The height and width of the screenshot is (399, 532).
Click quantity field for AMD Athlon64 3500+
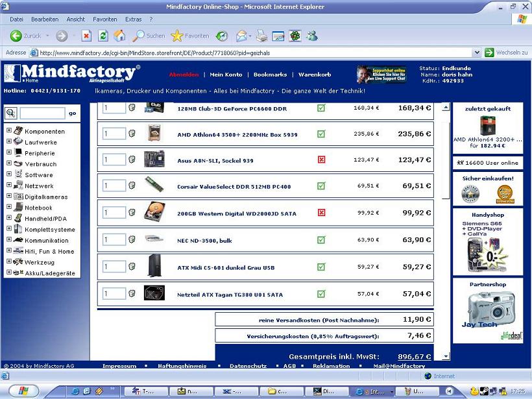pos(114,134)
